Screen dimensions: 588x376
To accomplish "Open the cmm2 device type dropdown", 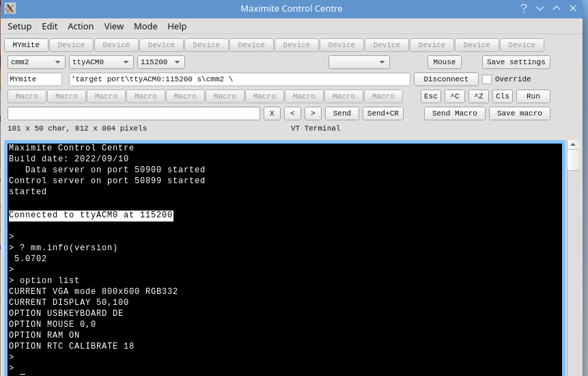I will tap(36, 62).
